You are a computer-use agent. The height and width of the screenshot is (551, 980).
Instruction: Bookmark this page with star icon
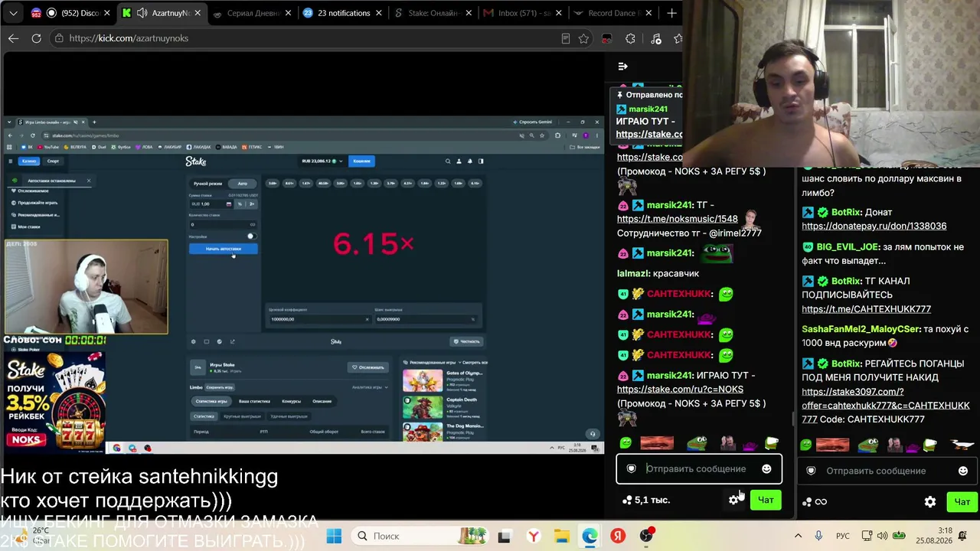pyautogui.click(x=584, y=38)
